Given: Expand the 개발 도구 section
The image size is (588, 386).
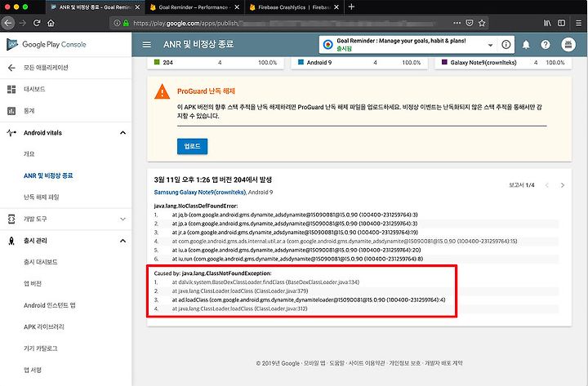Looking at the screenshot, I should [x=122, y=219].
